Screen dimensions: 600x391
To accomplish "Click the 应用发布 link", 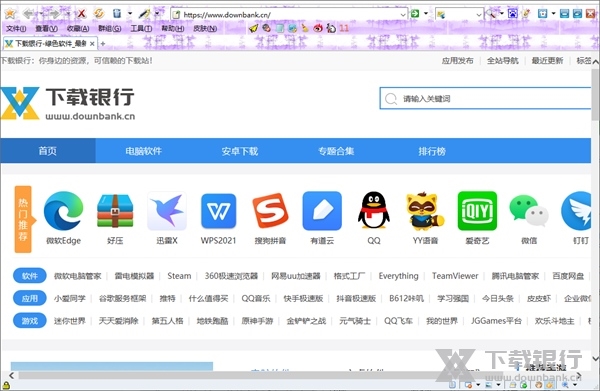I will click(457, 60).
